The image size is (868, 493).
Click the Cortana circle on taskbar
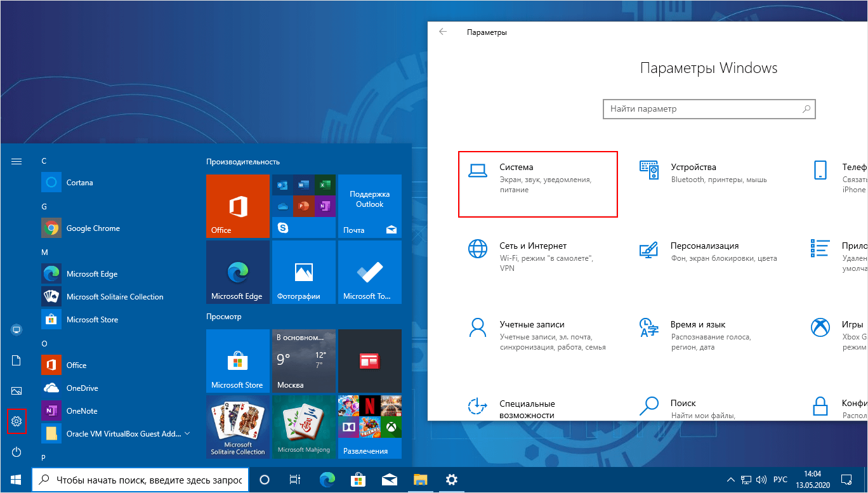[x=265, y=480]
